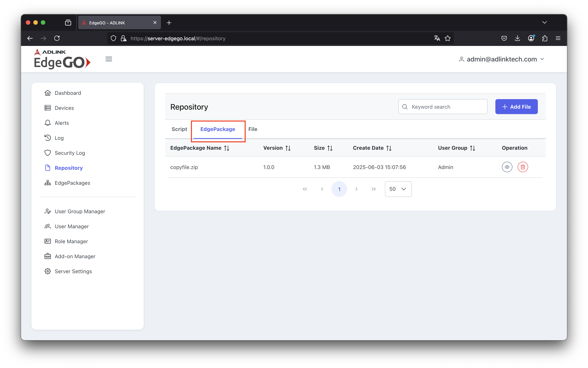The image size is (588, 368).
Task: Open Devices from the sidebar
Action: [64, 108]
